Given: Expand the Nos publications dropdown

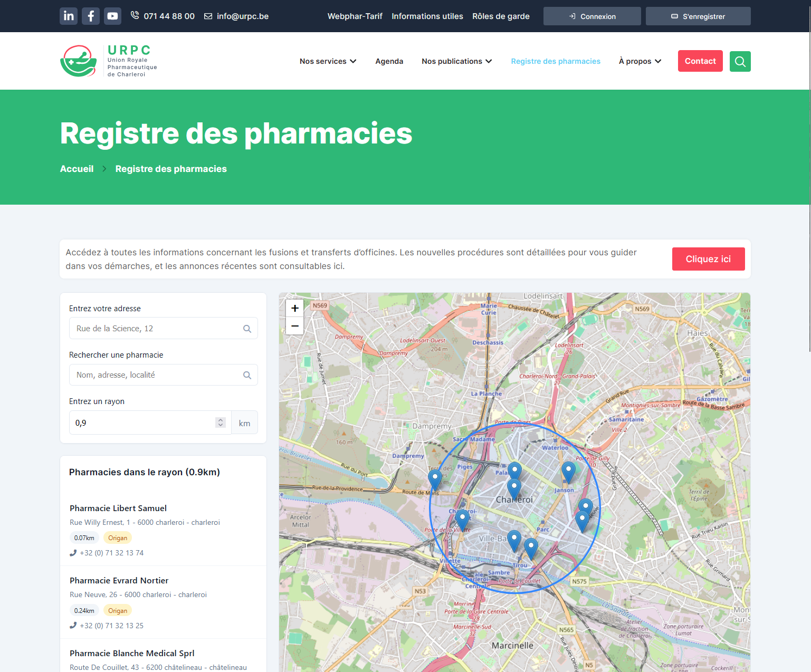Looking at the screenshot, I should point(456,61).
